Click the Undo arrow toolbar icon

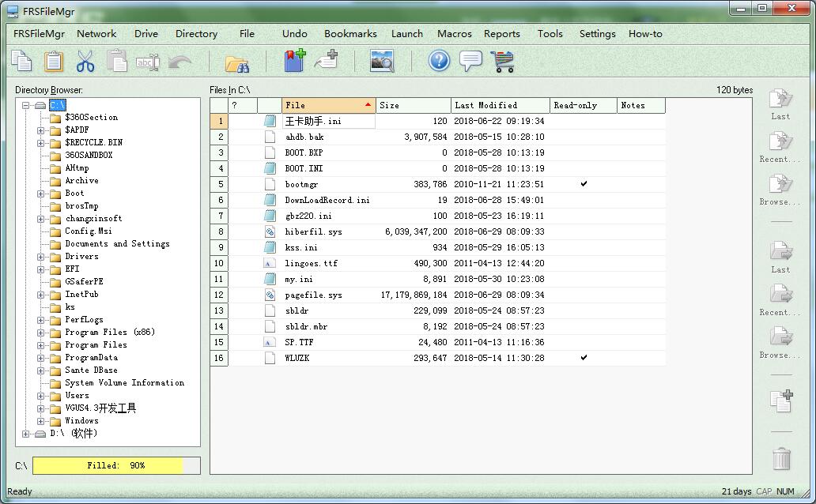(180, 62)
